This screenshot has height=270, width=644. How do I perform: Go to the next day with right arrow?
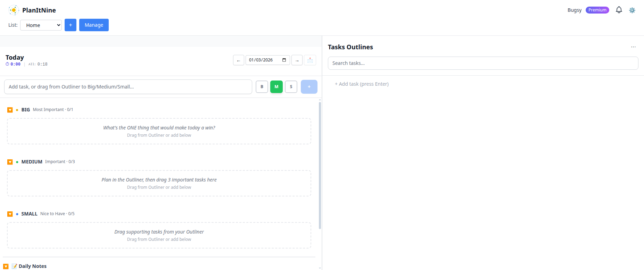[297, 60]
